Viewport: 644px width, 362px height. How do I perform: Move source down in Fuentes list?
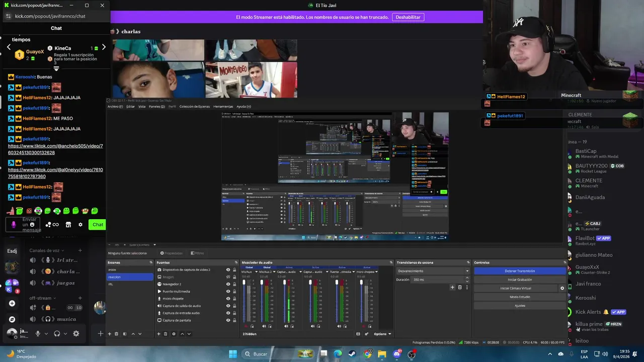[189, 334]
